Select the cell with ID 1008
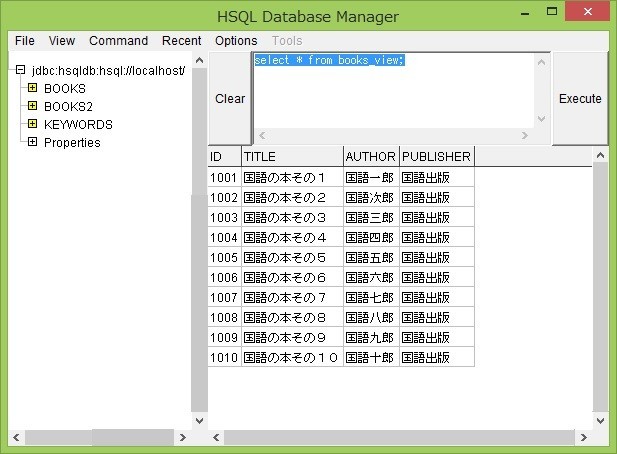The width and height of the screenshot is (617, 454). [224, 317]
